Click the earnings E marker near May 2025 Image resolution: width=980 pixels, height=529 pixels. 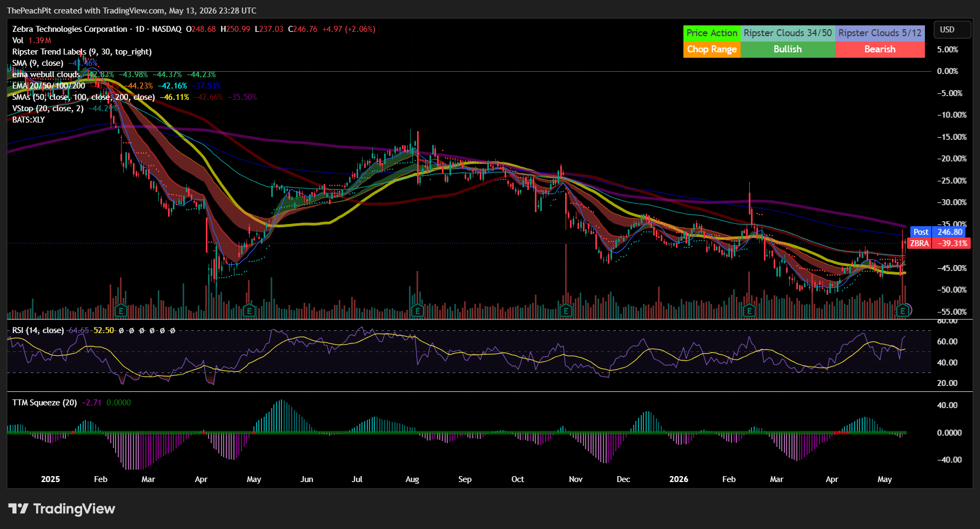pyautogui.click(x=249, y=310)
